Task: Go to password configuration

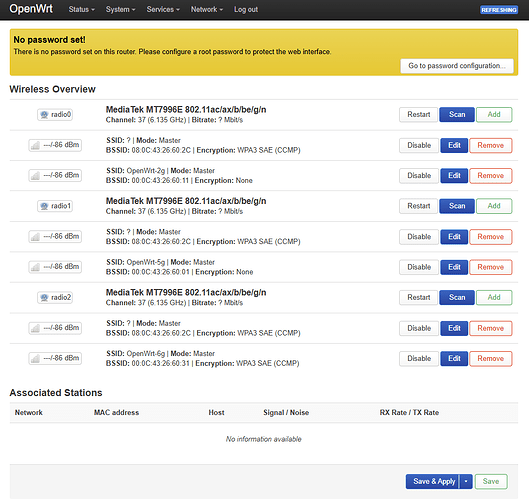Action: click(457, 66)
